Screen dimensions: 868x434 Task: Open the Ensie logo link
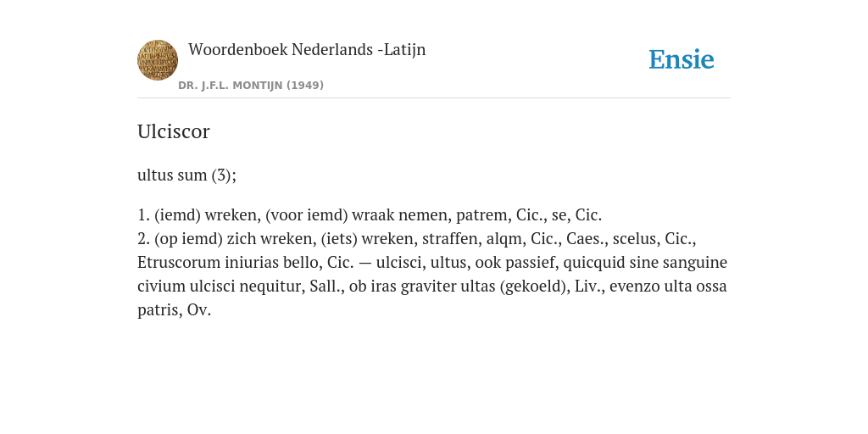point(682,59)
